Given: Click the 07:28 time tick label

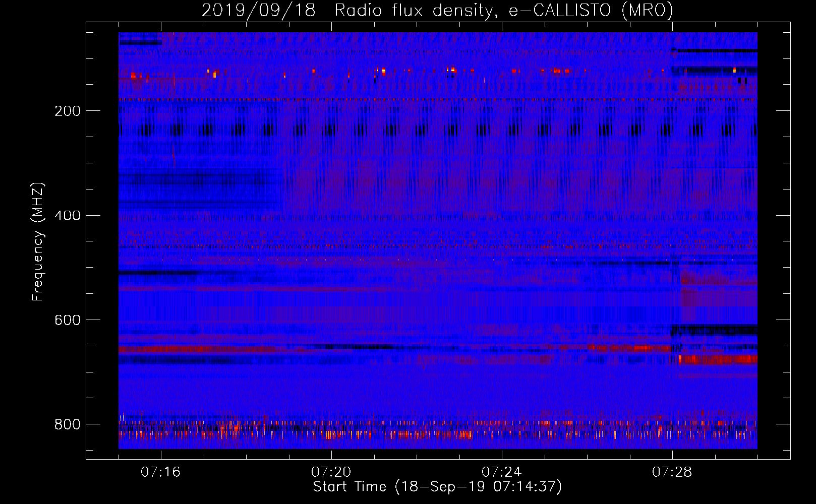Looking at the screenshot, I should (672, 472).
